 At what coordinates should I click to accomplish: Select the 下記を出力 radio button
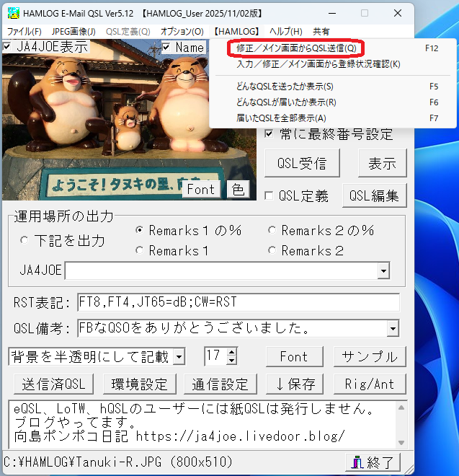pos(24,240)
